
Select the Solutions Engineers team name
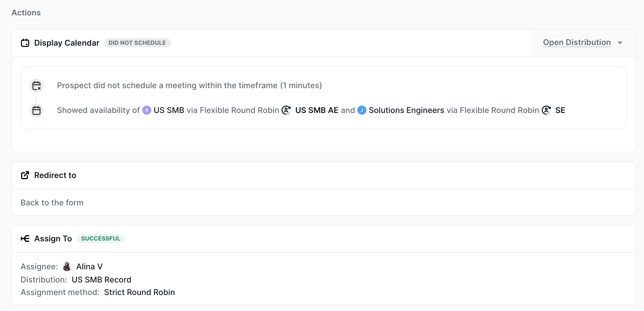pos(406,110)
